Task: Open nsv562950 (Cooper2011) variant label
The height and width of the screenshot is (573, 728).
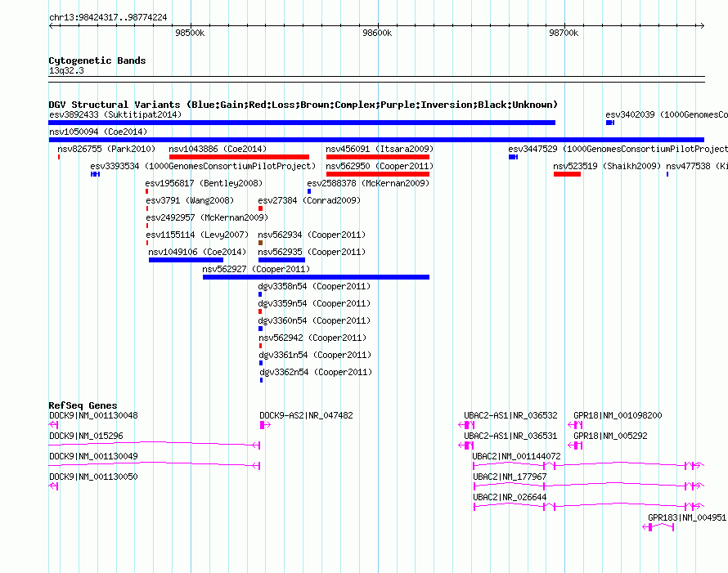Action: (380, 166)
